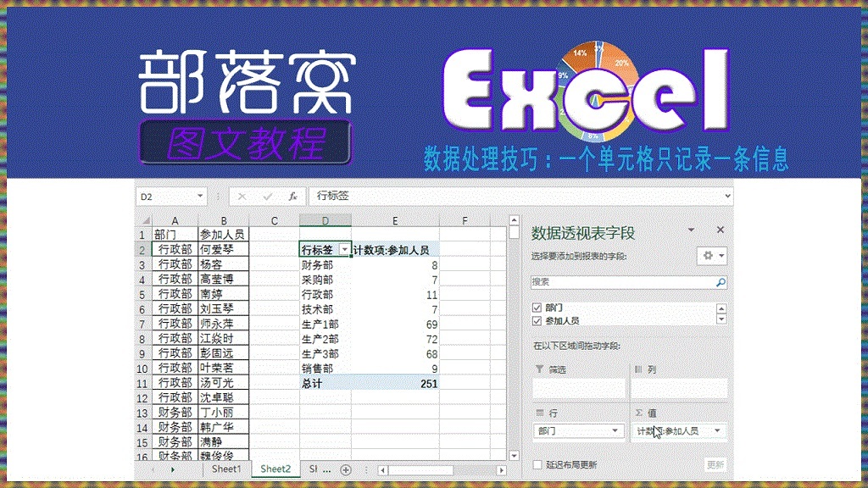Open the pivot pane options dropdown arrow
This screenshot has height=488, width=868.
tap(691, 230)
